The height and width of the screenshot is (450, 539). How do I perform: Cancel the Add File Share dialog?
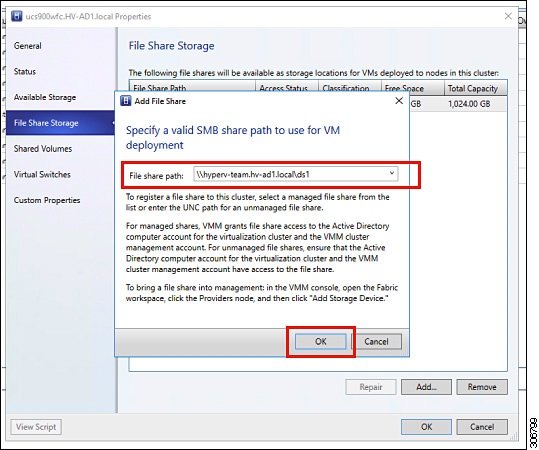click(x=376, y=341)
